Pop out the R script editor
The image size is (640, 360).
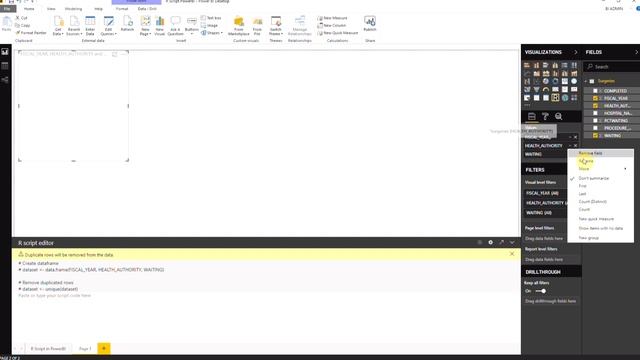(x=501, y=242)
